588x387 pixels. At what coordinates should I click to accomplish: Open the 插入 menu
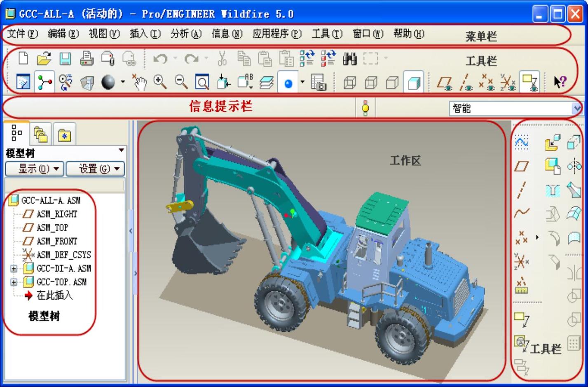pos(145,34)
